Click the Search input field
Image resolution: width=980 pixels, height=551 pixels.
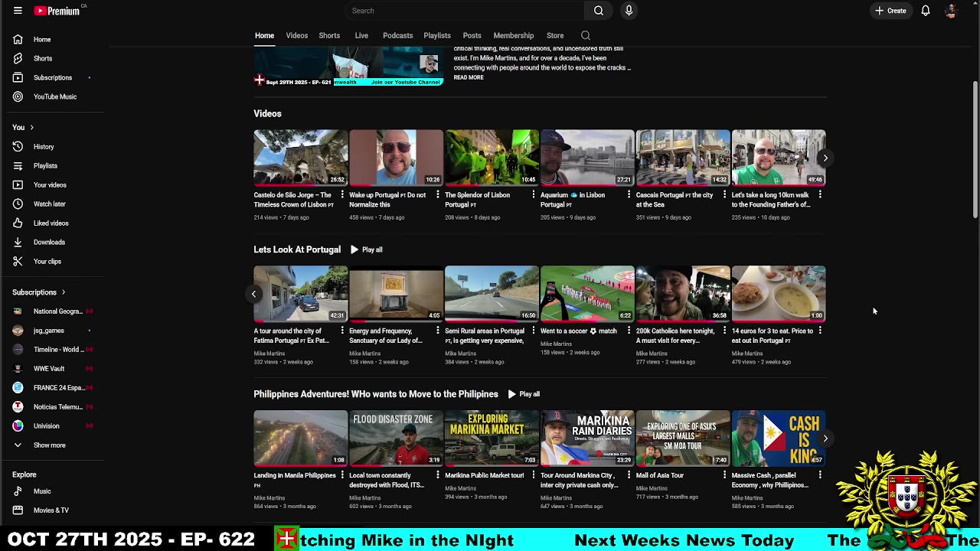tap(464, 11)
